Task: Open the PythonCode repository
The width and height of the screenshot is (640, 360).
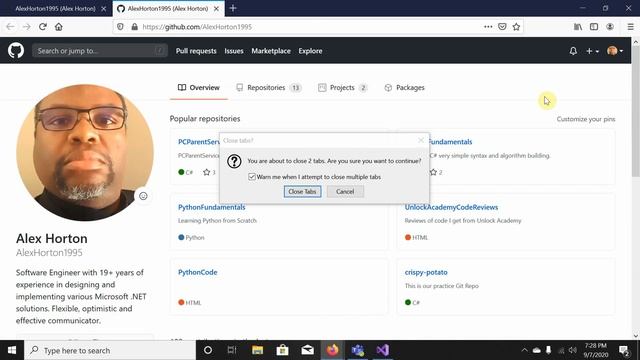Action: [x=198, y=272]
